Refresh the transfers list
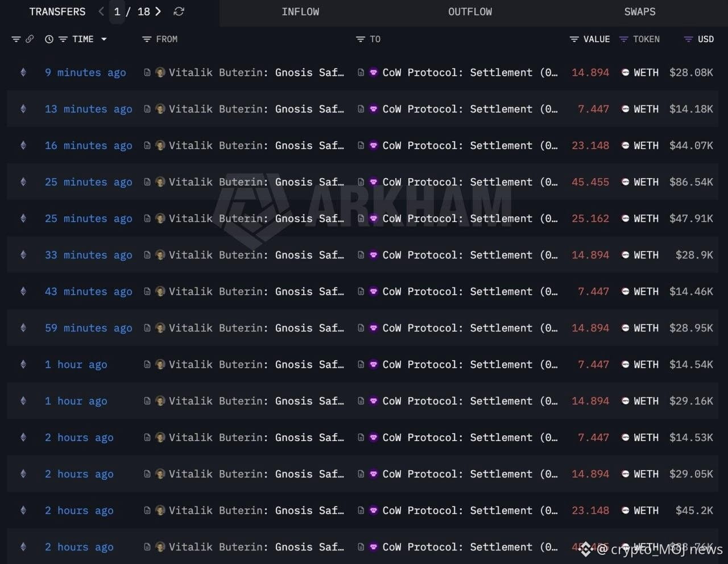728x564 pixels. click(x=179, y=11)
